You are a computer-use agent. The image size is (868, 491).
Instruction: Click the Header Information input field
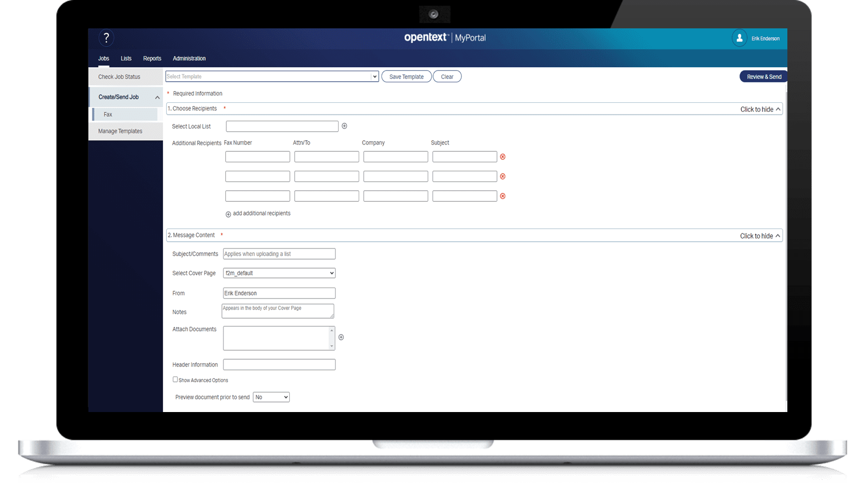click(x=279, y=365)
